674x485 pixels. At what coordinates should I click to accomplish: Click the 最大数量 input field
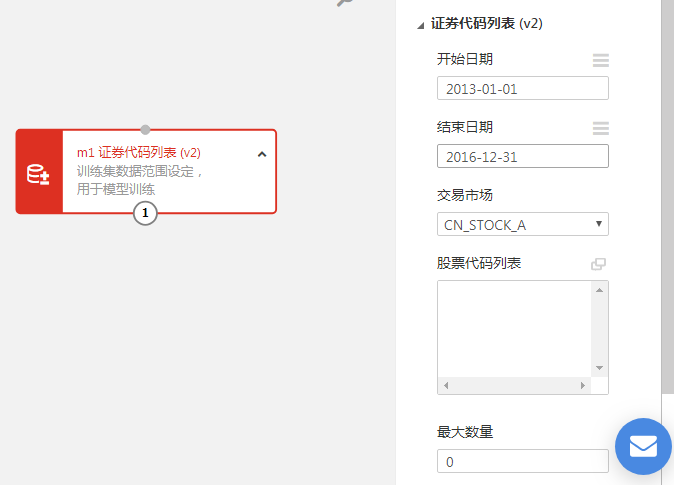point(523,461)
